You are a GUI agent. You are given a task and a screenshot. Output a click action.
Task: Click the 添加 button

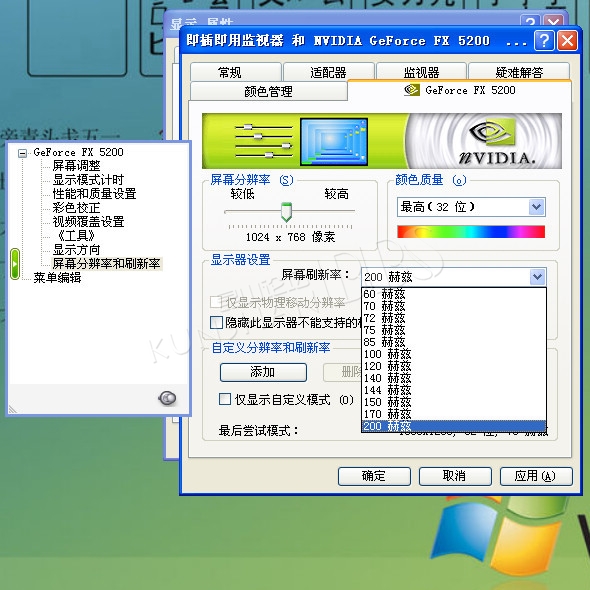(263, 372)
